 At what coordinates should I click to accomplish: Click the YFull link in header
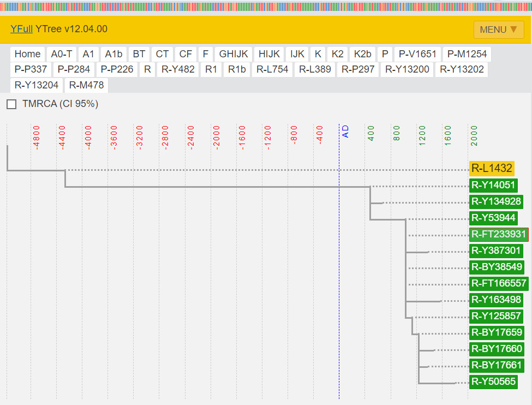[21, 29]
